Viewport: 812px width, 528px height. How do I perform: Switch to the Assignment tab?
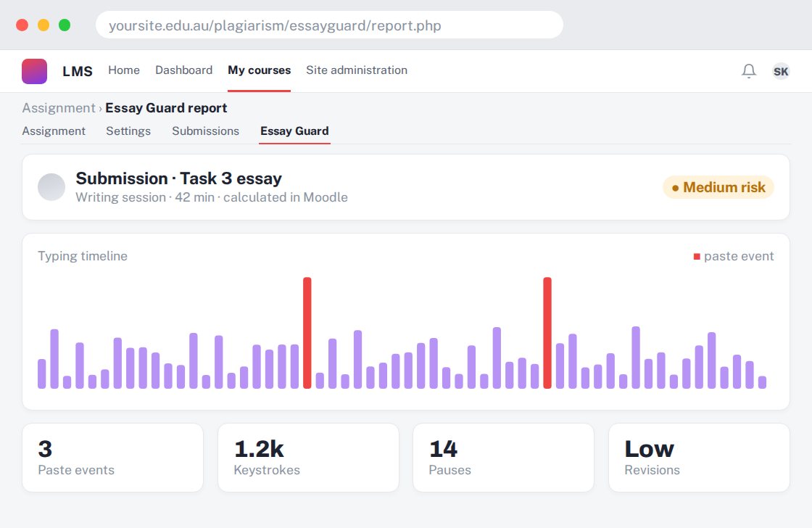54,131
